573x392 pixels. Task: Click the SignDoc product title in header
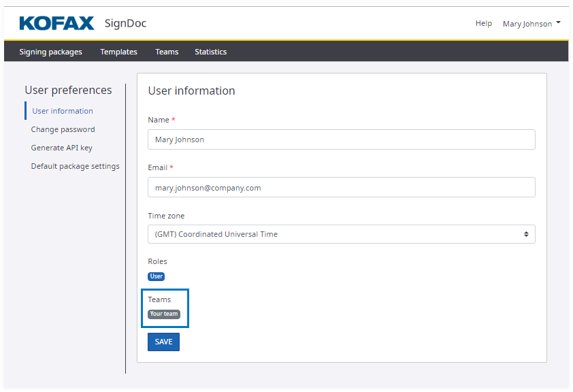click(x=125, y=24)
